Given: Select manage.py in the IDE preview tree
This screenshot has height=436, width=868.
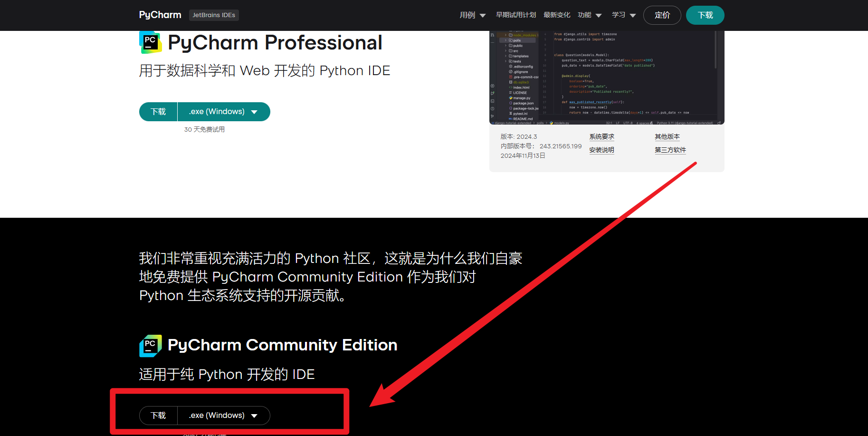Looking at the screenshot, I should pos(520,98).
